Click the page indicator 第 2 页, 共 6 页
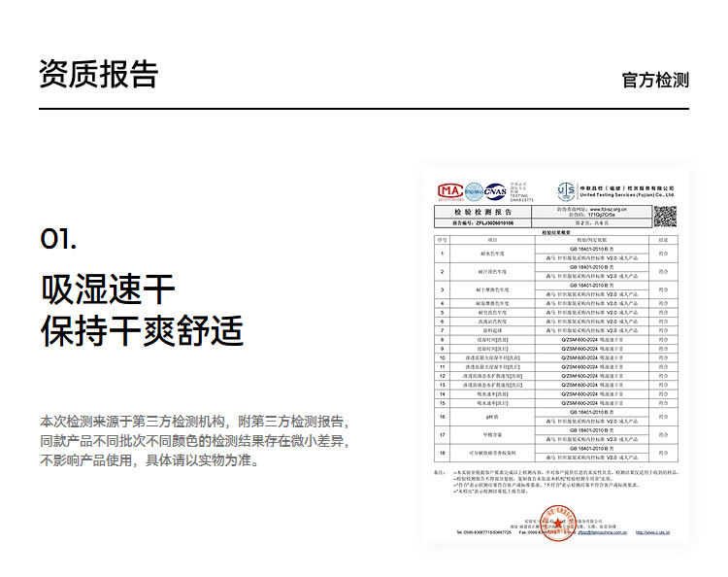 click(x=591, y=223)
